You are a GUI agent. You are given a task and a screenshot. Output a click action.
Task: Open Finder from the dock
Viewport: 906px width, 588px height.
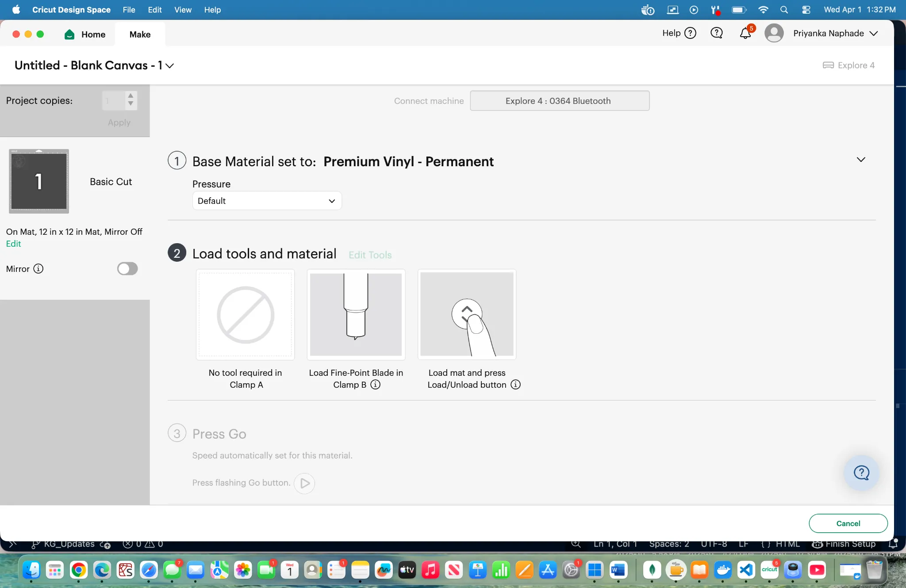[x=31, y=570]
